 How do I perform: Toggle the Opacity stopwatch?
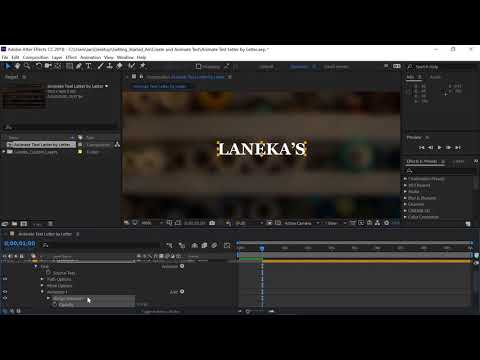(55, 304)
